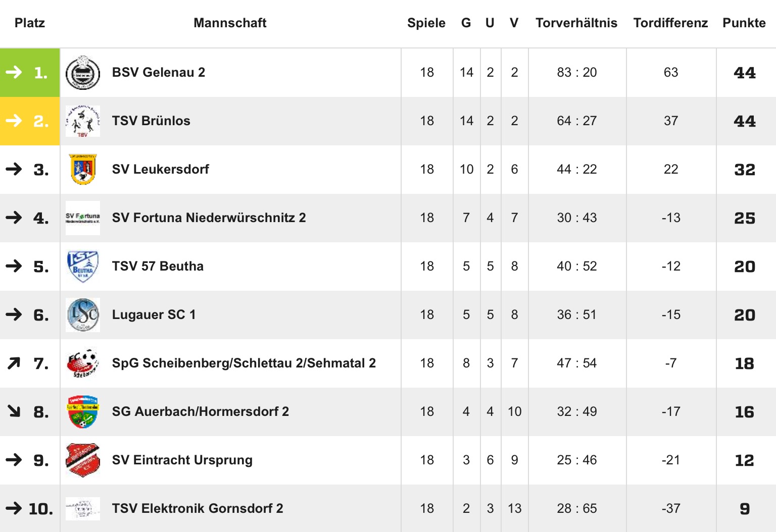The width and height of the screenshot is (776, 532).
Task: Open the SV Eintracht Ursprung red logo
Action: coord(83,460)
